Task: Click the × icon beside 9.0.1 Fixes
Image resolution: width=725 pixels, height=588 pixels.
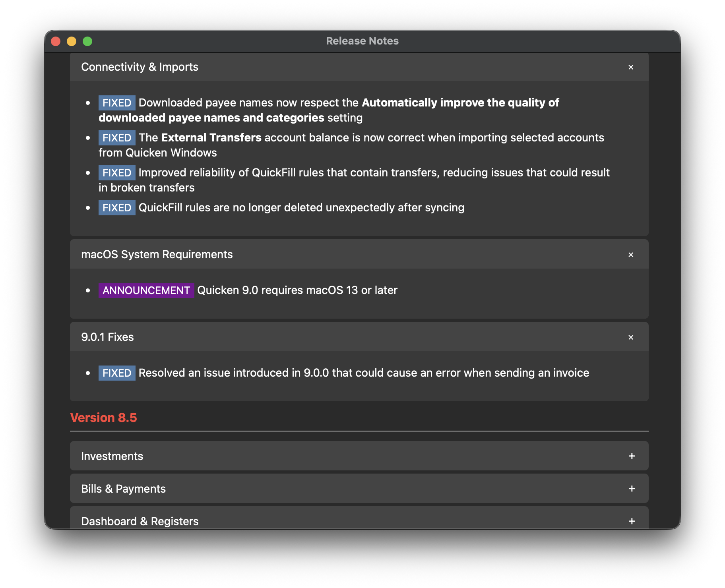Action: click(631, 337)
